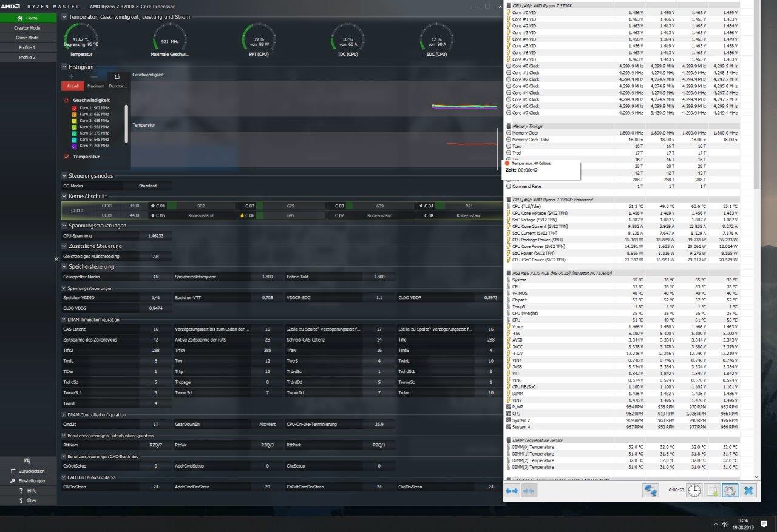Click HWiNFO network remote monitors icon
The image size is (777, 532).
651,490
